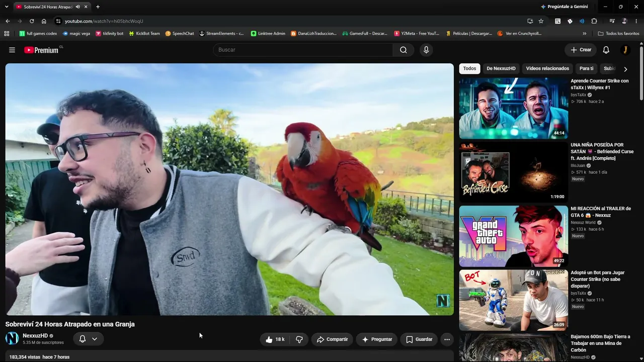Viewport: 644px width, 362px height.
Task: Select the Videos relacionados filter chip
Action: (x=547, y=69)
